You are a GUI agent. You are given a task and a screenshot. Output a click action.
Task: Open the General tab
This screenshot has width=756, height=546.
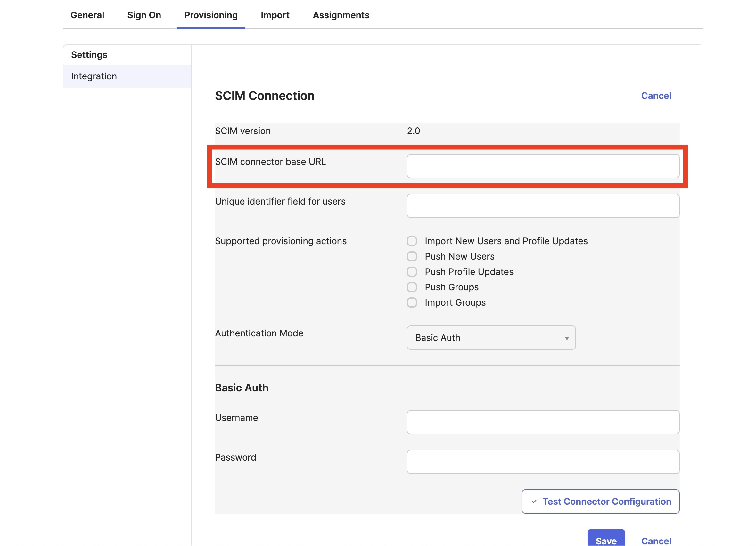[87, 15]
